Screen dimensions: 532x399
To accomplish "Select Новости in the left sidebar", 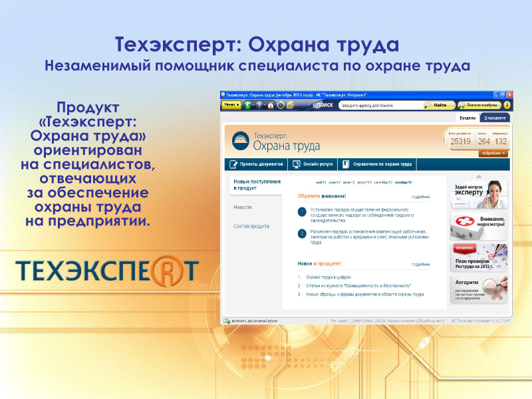I will point(243,207).
